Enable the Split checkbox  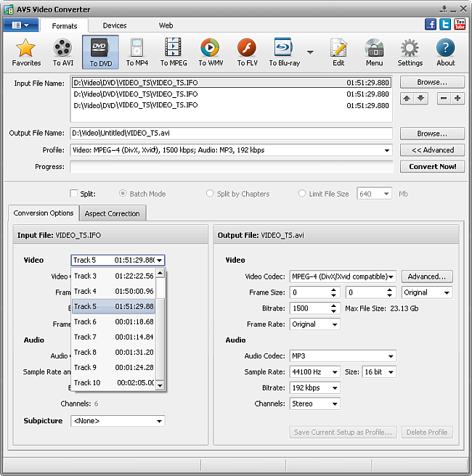point(74,193)
